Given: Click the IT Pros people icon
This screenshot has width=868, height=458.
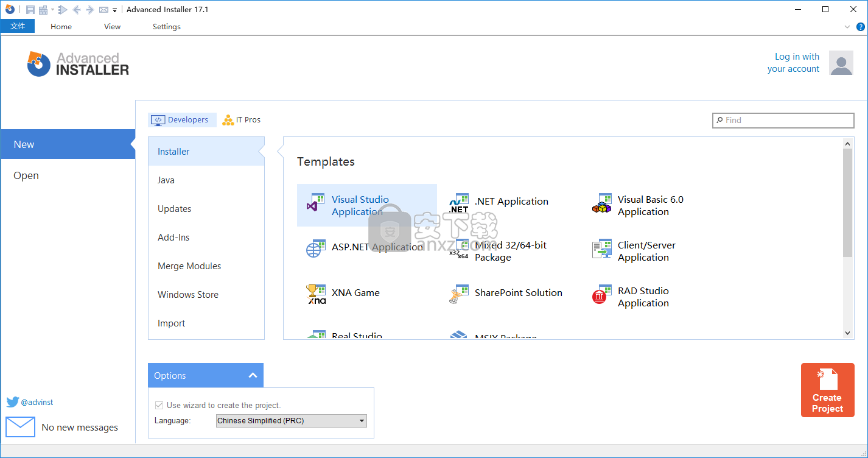Looking at the screenshot, I should [x=228, y=120].
